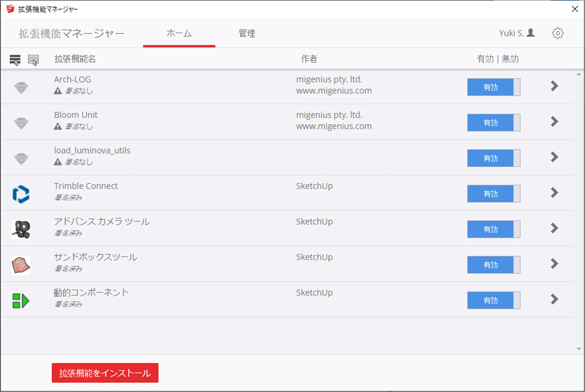Click the warning triangle under load_luminova_utils
This screenshot has height=392, width=585.
point(58,162)
